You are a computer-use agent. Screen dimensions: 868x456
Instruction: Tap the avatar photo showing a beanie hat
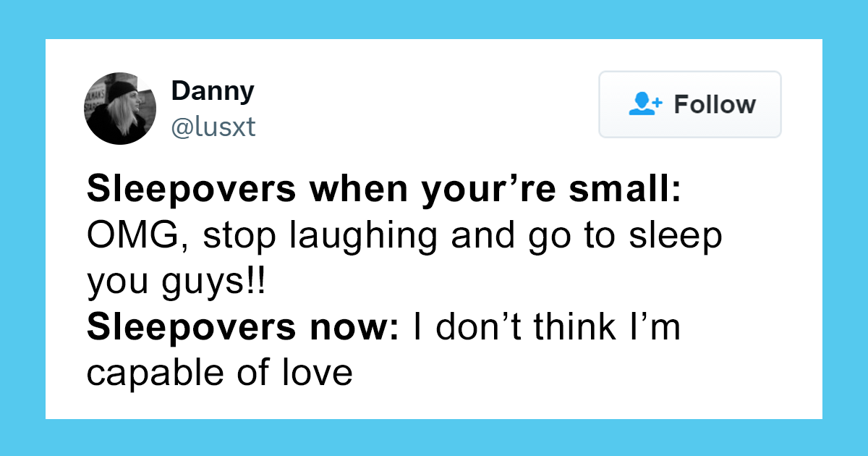121,107
